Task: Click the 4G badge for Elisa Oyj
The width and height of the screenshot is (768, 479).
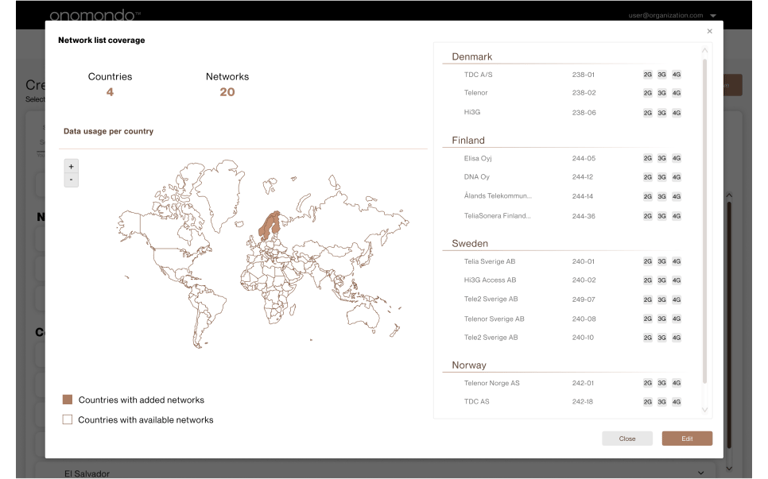Action: click(676, 158)
